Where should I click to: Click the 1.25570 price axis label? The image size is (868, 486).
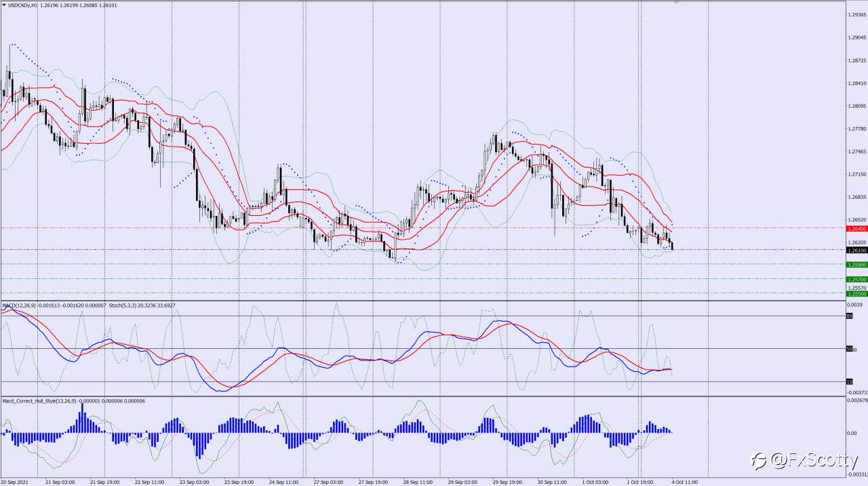[857, 287]
